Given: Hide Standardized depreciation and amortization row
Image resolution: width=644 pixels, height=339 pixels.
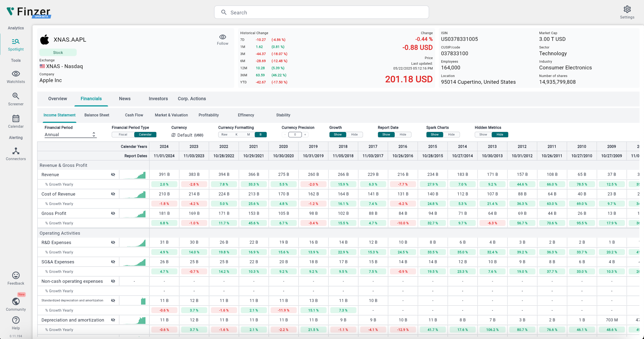Looking at the screenshot, I should [113, 300].
